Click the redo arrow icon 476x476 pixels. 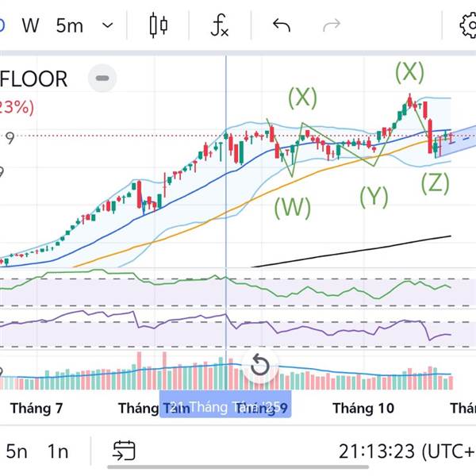coord(332,25)
